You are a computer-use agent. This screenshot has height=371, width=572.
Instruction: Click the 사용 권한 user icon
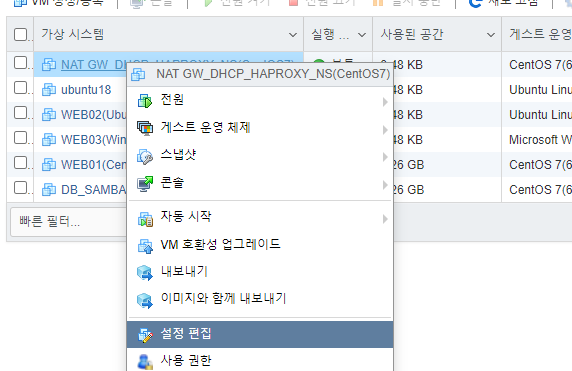pos(145,362)
